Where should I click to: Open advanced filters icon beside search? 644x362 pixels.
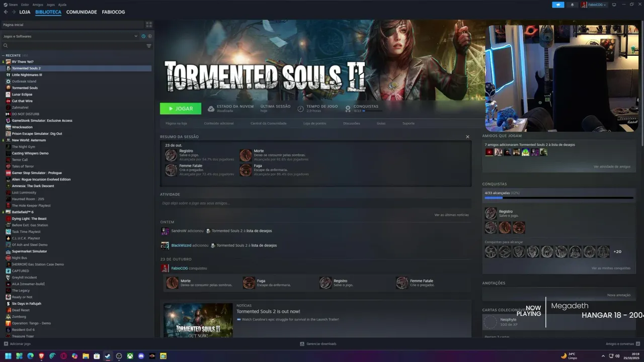(149, 46)
